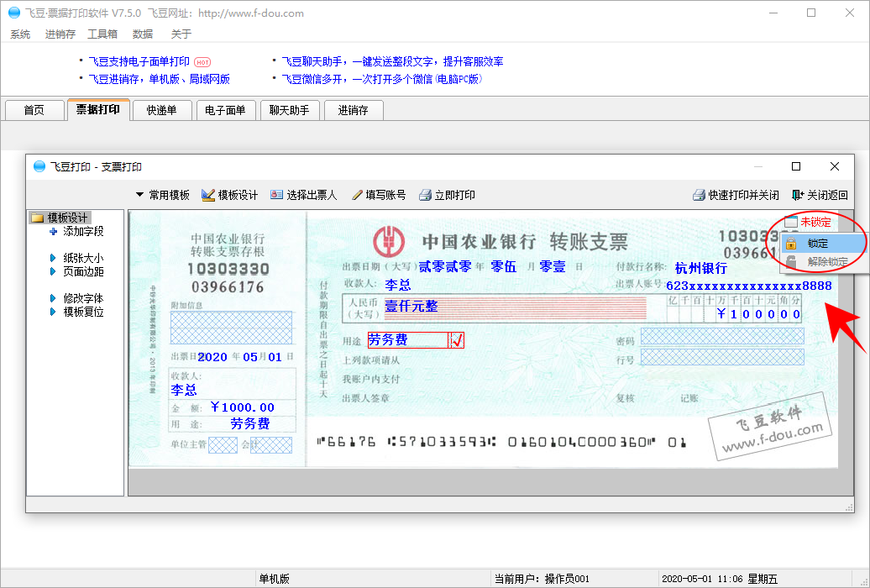This screenshot has width=870, height=588.
Task: Open the 进销存 menu in menu bar
Action: 60,34
